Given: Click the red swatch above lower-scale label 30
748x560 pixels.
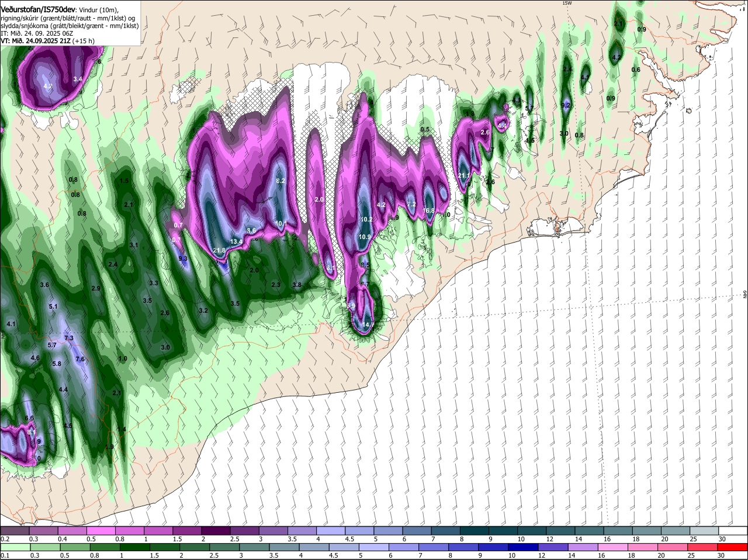Looking at the screenshot, I should point(733,547).
